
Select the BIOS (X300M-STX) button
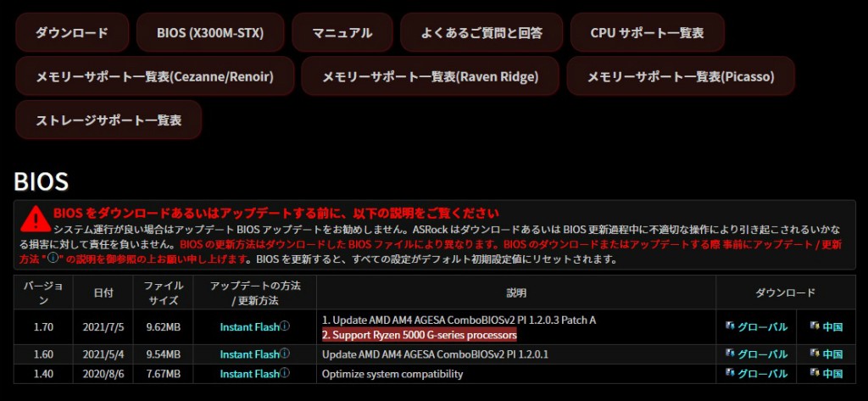tap(210, 33)
